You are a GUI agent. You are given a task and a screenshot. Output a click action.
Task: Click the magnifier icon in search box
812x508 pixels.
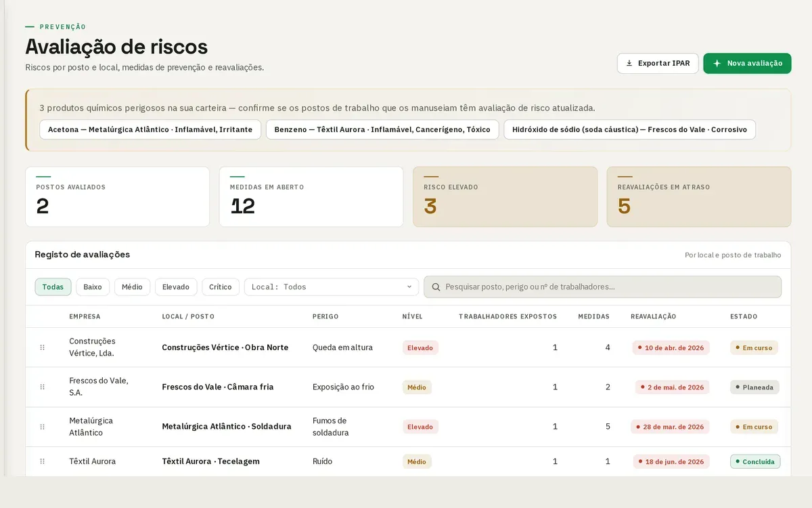click(x=436, y=287)
